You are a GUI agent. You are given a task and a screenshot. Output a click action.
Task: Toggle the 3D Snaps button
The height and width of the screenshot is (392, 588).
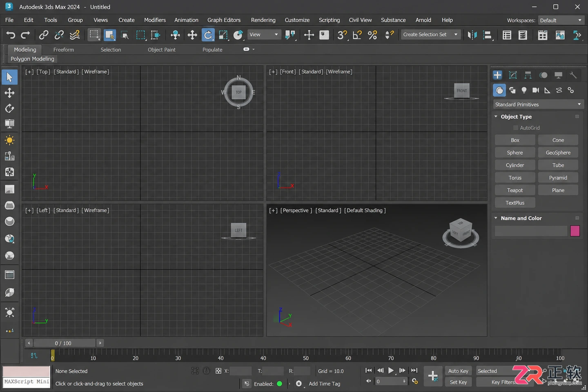(x=342, y=35)
